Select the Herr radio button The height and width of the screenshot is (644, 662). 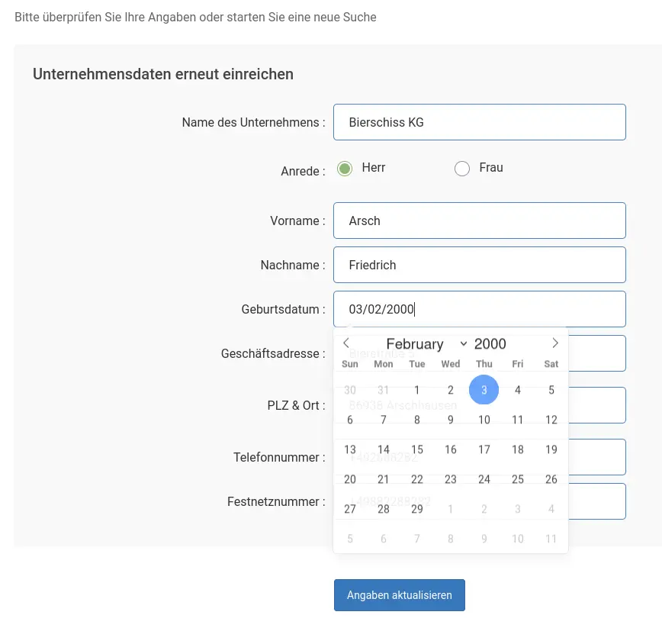click(345, 169)
